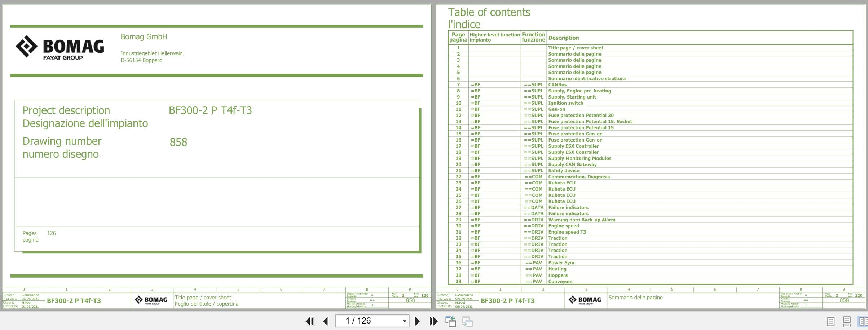Click 'Supply CAN Gateway' entry
This screenshot has height=330, width=868.
tap(572, 164)
